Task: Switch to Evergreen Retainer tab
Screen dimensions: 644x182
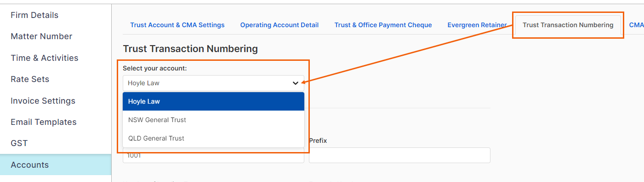Action: click(x=477, y=25)
